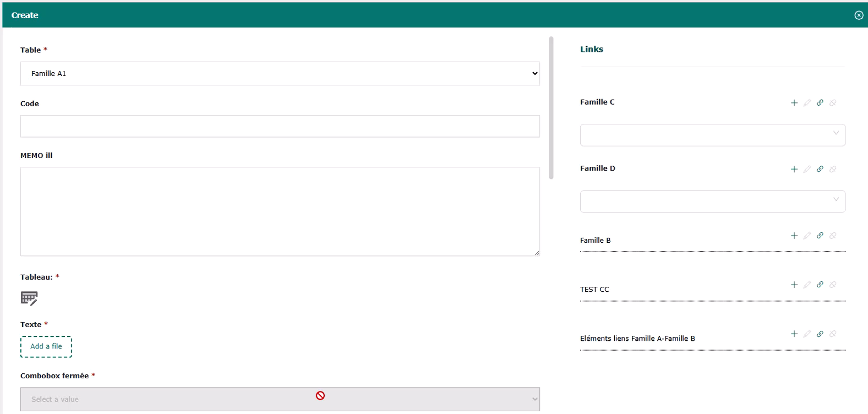
Task: Add a new TEST CC link
Action: pos(794,285)
